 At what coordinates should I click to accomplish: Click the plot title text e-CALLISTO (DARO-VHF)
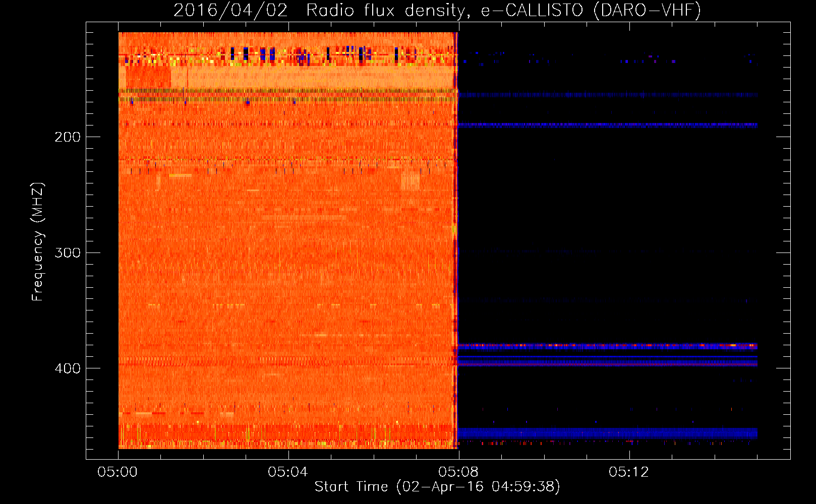tap(591, 11)
